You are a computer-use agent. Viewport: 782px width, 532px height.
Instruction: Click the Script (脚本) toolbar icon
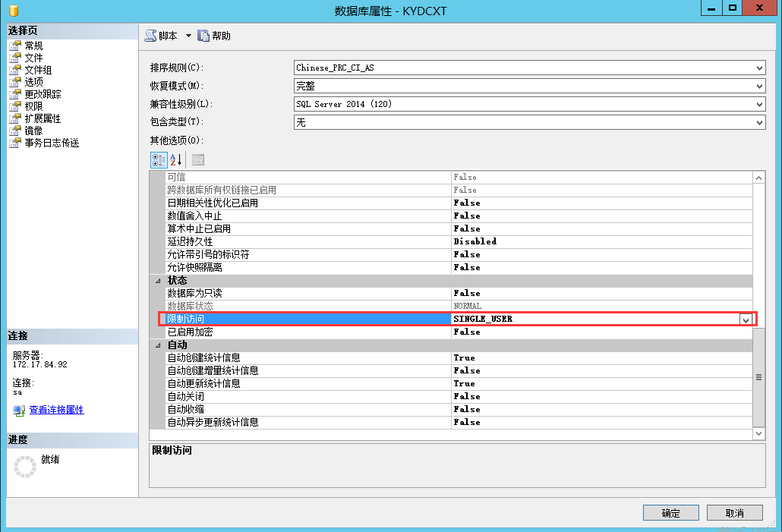tap(150, 36)
